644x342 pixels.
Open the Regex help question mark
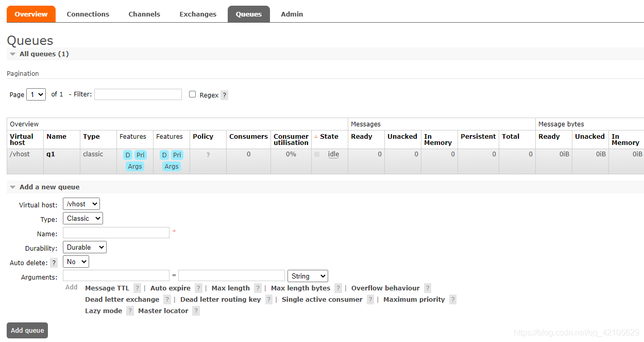(x=224, y=95)
